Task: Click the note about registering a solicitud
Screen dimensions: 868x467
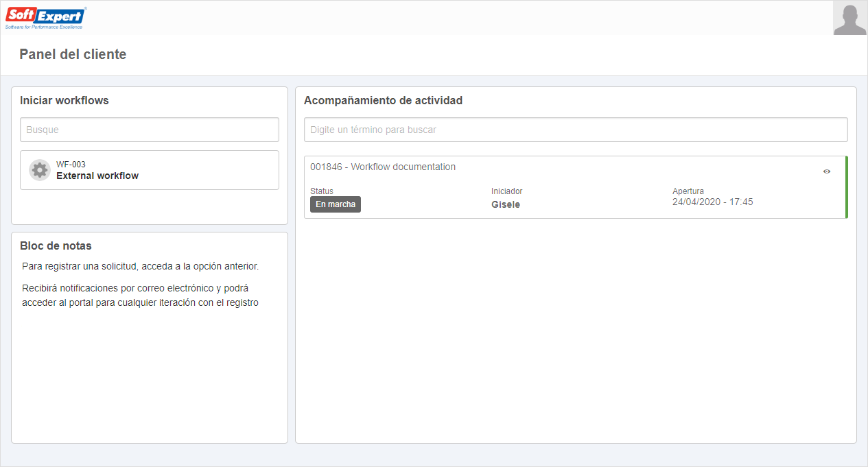Action: (x=140, y=266)
